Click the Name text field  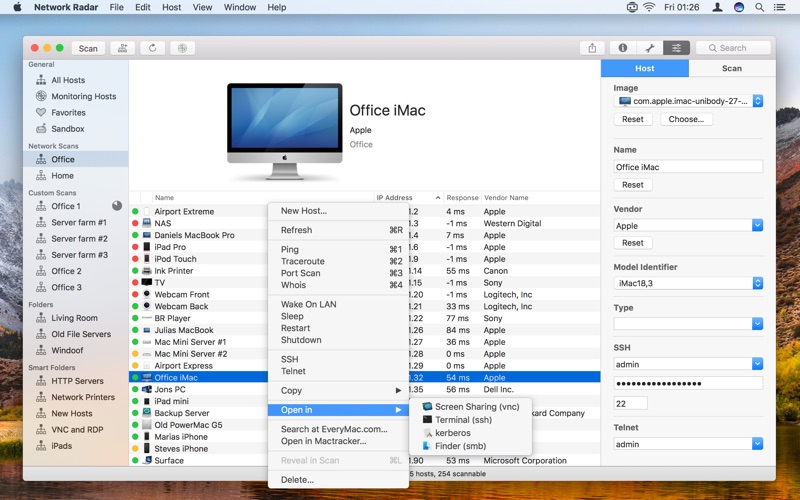(x=687, y=167)
